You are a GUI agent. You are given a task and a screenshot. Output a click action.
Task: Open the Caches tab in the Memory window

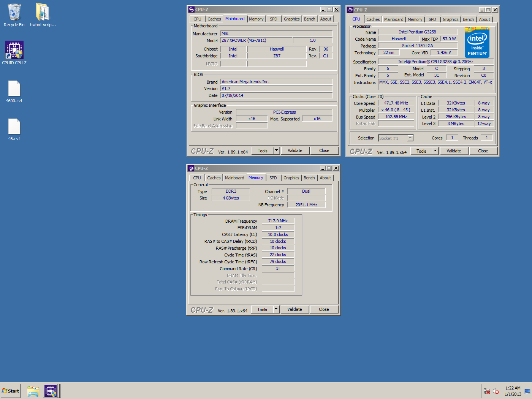click(214, 178)
